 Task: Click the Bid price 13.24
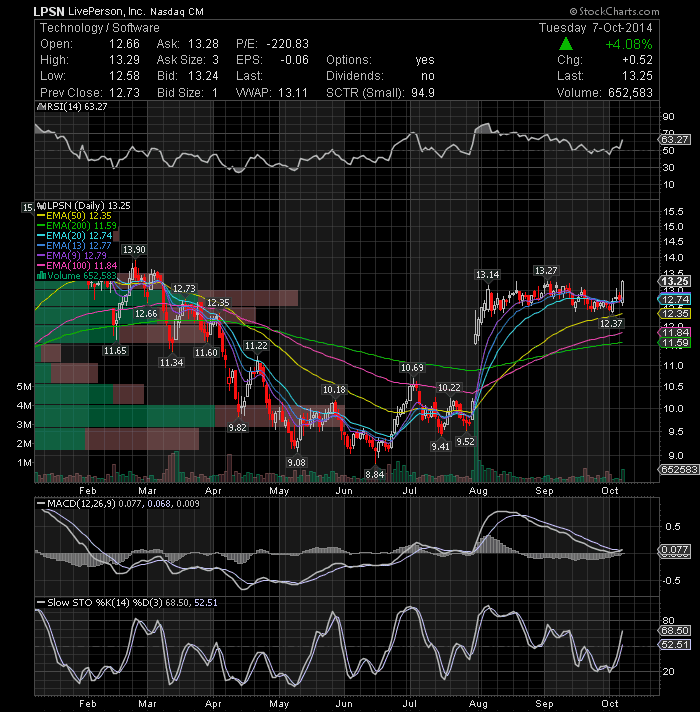click(x=203, y=76)
